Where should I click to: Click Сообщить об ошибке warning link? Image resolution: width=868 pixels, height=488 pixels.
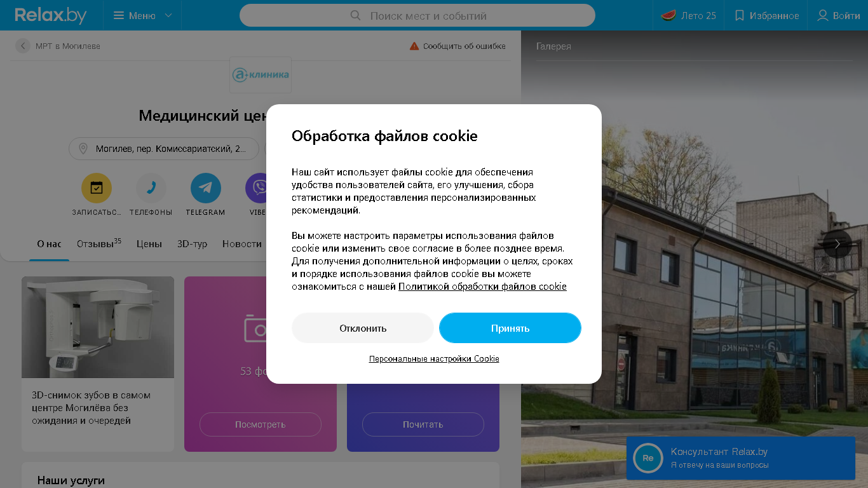[x=458, y=46]
